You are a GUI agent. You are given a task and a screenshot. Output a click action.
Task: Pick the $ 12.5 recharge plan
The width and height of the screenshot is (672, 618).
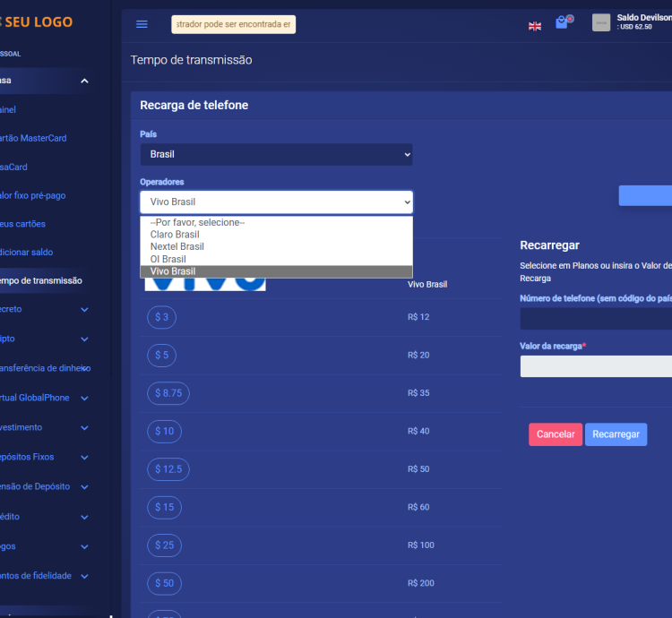[x=168, y=469]
